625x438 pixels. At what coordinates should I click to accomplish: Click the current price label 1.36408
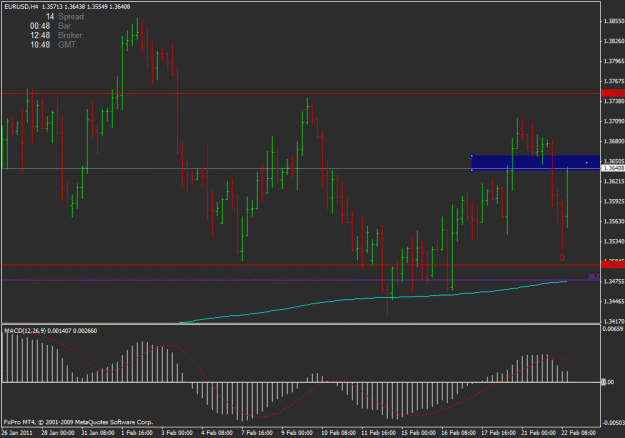coord(613,168)
